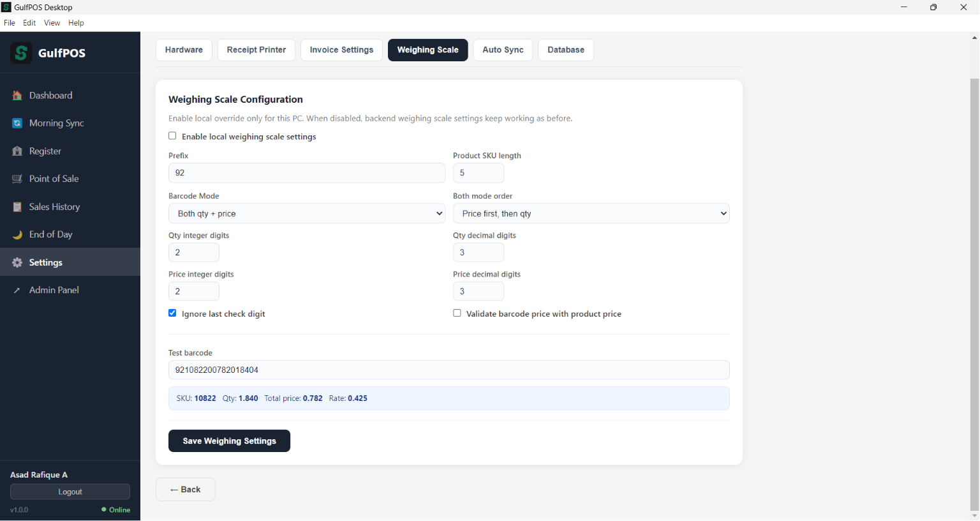Enable local weighing scale settings checkbox
This screenshot has height=521, width=980.
tap(172, 136)
